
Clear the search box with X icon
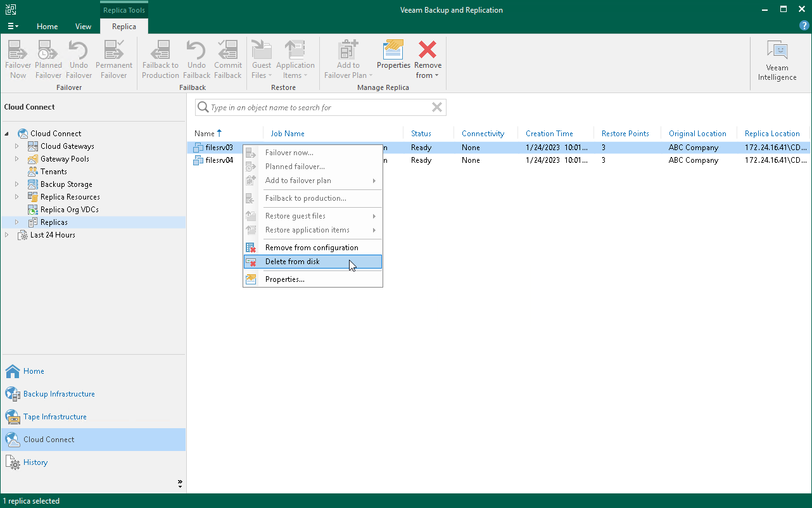pyautogui.click(x=436, y=108)
